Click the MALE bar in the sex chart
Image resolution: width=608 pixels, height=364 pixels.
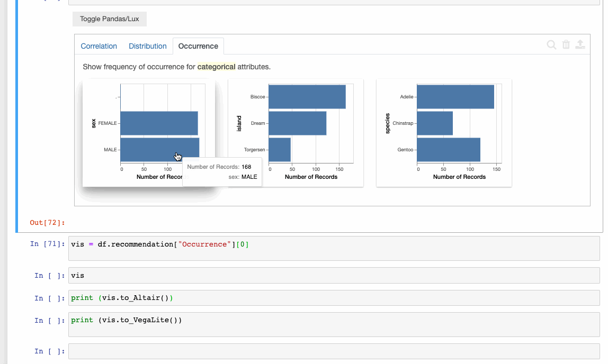tap(159, 150)
